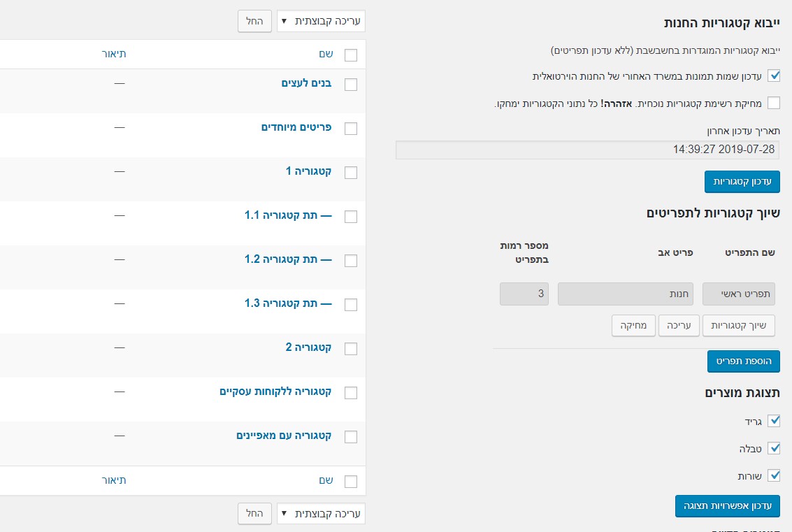Toggle the select-all checkbox in table header
792x532 pixels.
coord(350,55)
